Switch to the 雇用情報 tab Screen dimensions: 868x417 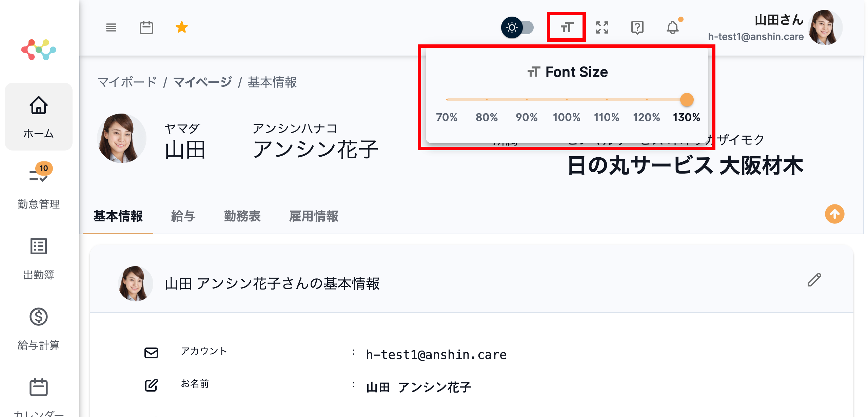pyautogui.click(x=314, y=216)
